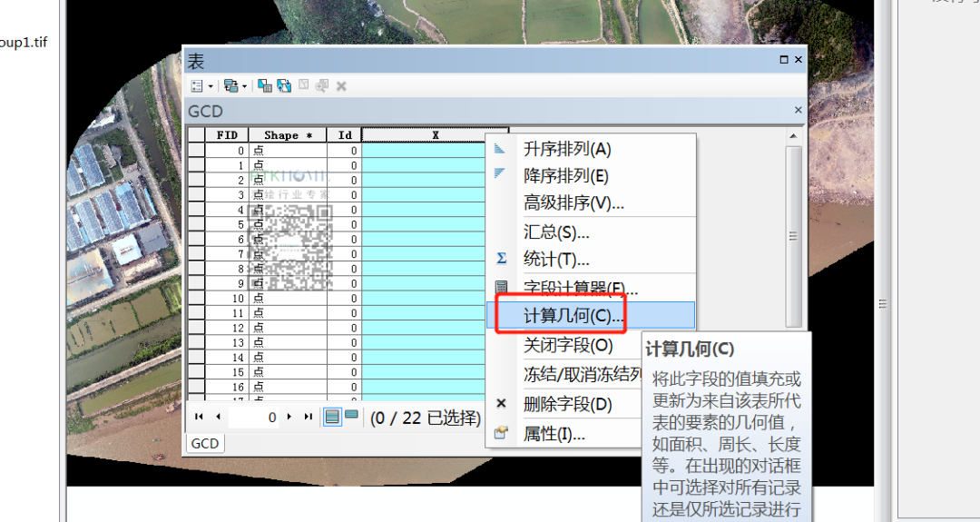Click the record number input field
Screen dimensions: 980x522
pos(254,418)
